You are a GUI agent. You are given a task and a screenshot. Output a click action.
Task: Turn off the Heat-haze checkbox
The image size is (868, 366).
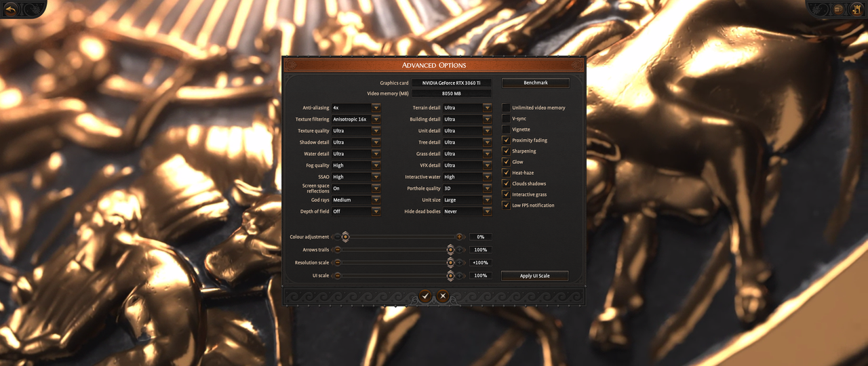(x=506, y=173)
